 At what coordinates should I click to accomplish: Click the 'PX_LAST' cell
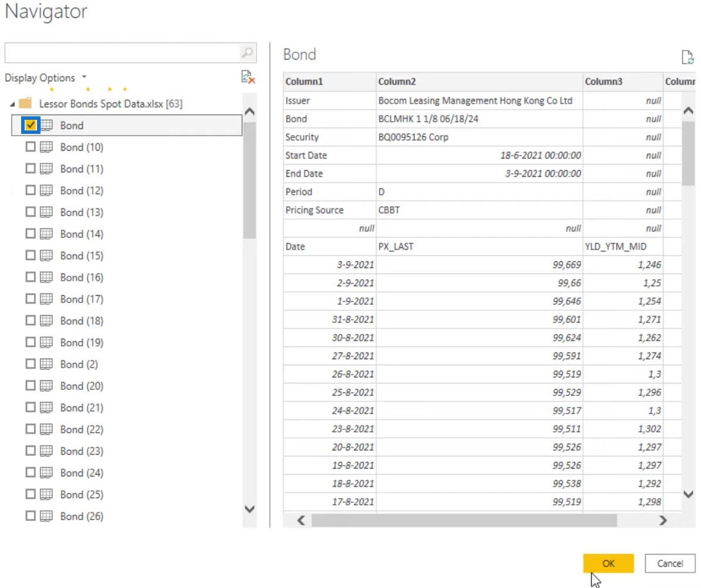click(479, 246)
